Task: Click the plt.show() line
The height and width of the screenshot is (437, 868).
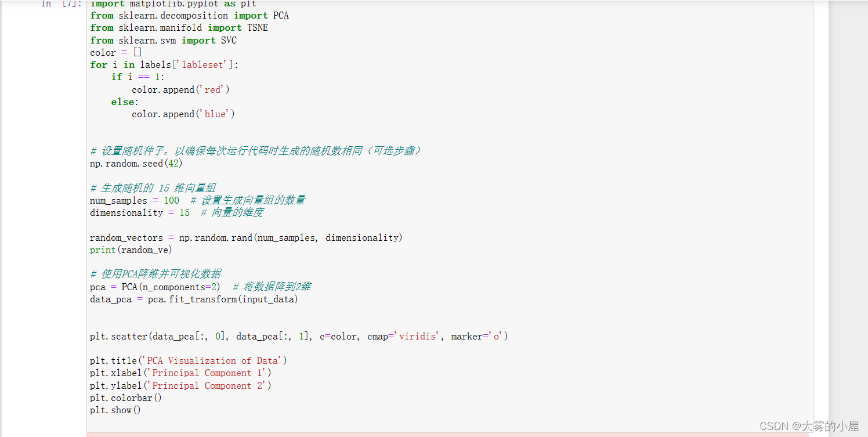Action: [115, 410]
